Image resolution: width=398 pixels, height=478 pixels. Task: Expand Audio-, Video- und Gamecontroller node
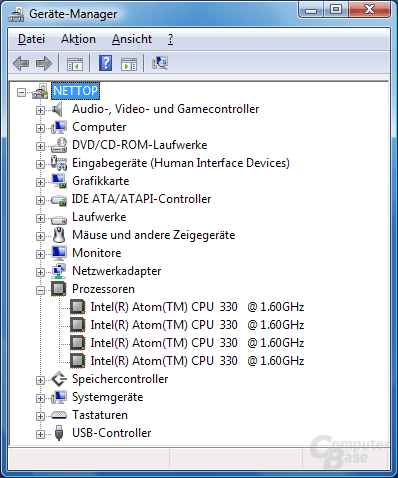(40, 110)
